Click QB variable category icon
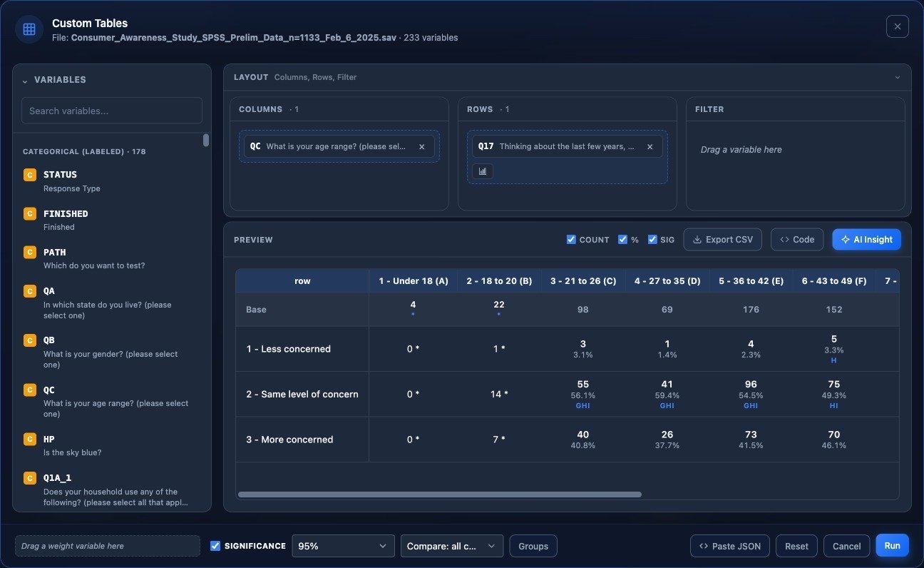 click(x=29, y=340)
